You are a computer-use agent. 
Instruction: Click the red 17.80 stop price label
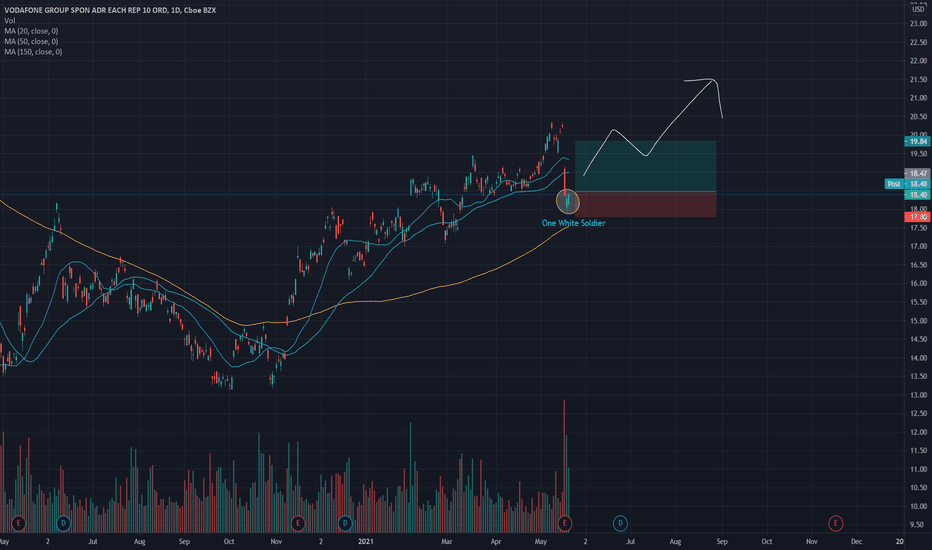[917, 217]
